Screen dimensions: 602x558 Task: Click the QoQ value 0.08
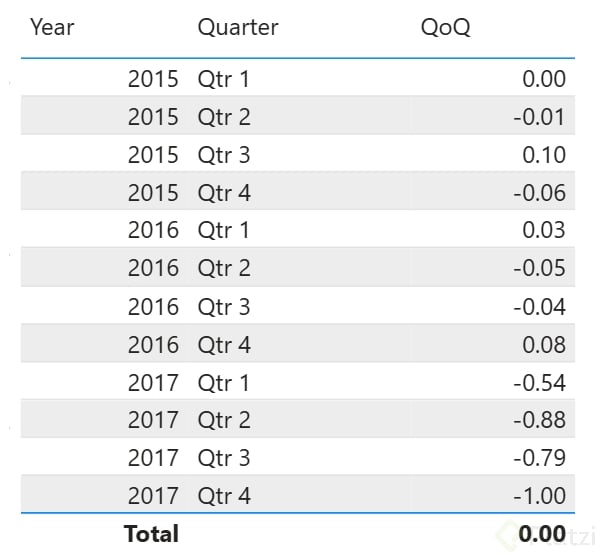click(x=544, y=345)
